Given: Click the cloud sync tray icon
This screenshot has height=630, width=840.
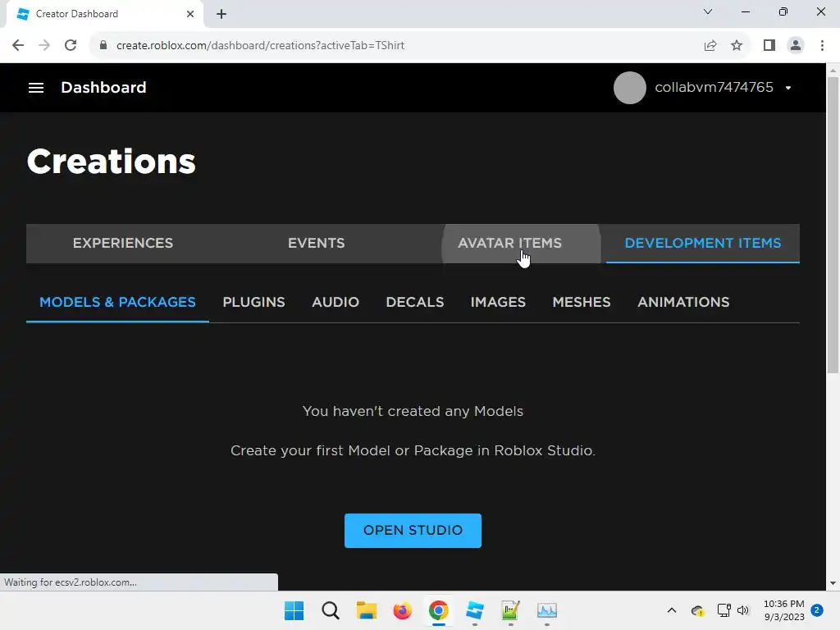Looking at the screenshot, I should 697,610.
